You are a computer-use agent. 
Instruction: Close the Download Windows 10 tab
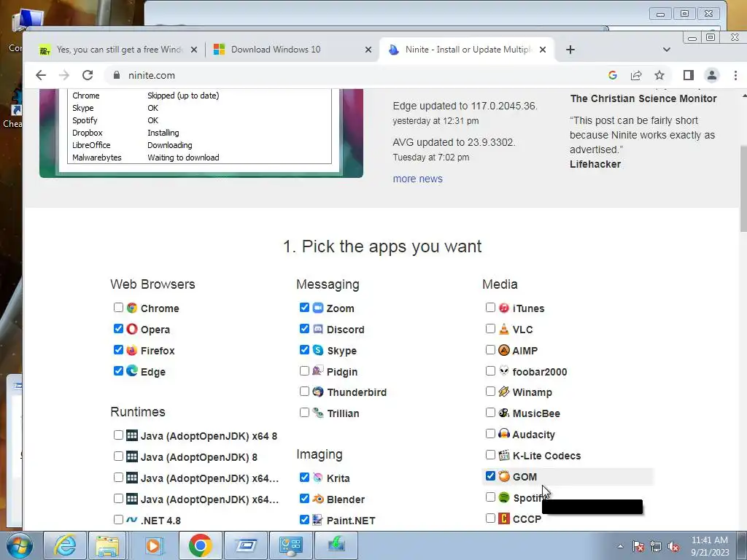point(368,50)
